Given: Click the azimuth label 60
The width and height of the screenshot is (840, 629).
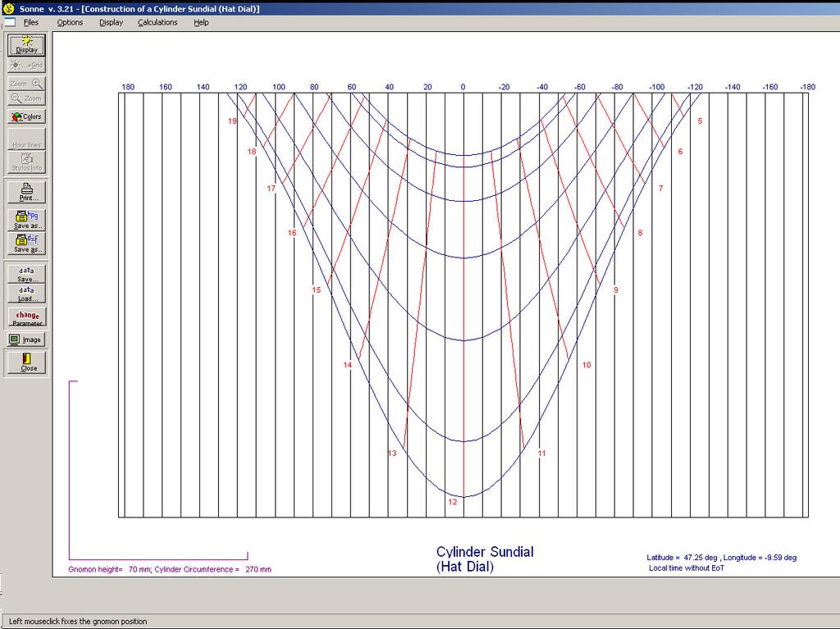Looking at the screenshot, I should click(351, 87).
